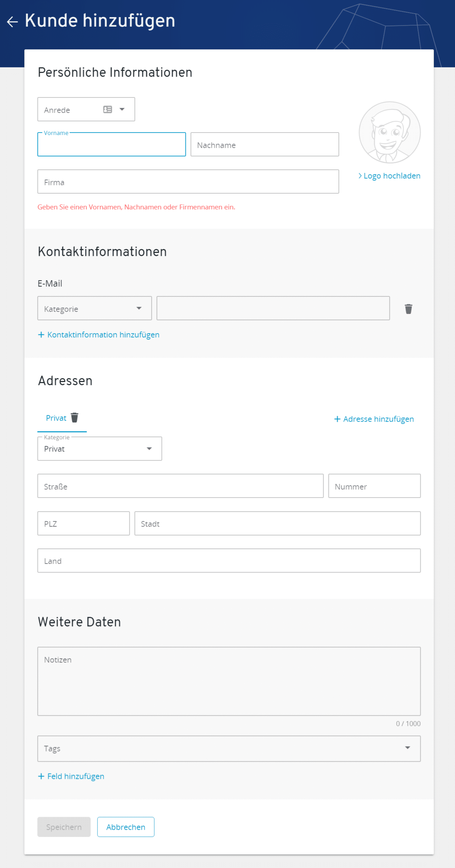This screenshot has height=868, width=455.
Task: Click into the Firma text field
Action: 188,182
